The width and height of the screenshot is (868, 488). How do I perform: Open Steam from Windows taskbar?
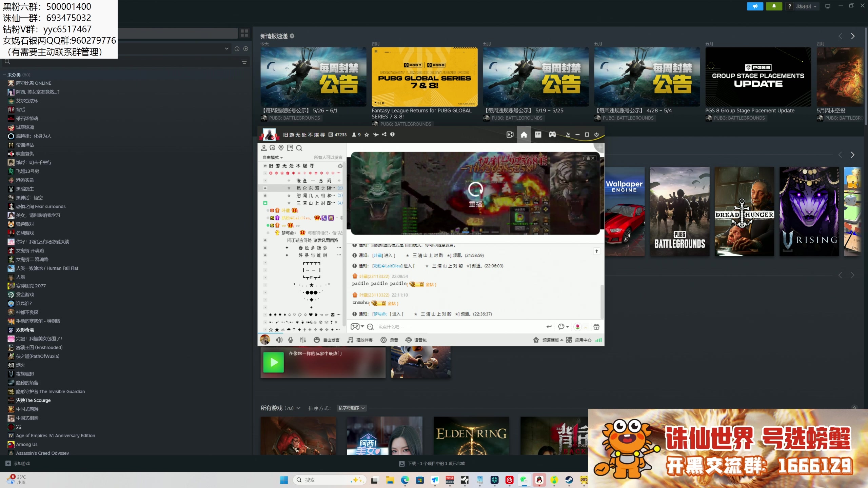[569, 480]
